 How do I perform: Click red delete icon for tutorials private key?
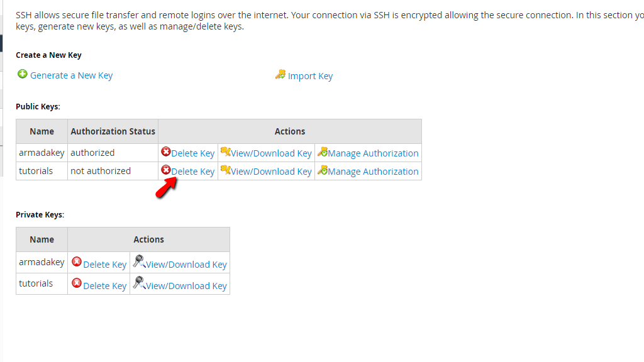click(77, 283)
